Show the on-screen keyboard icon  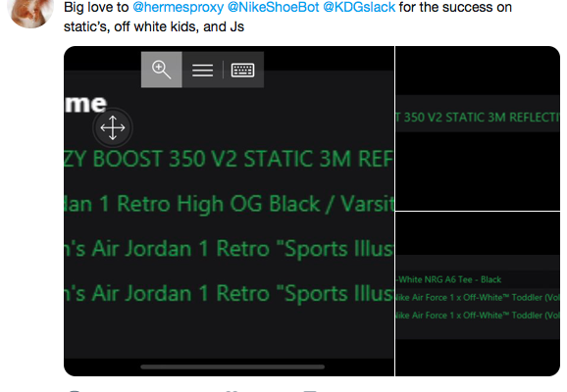pyautogui.click(x=242, y=70)
